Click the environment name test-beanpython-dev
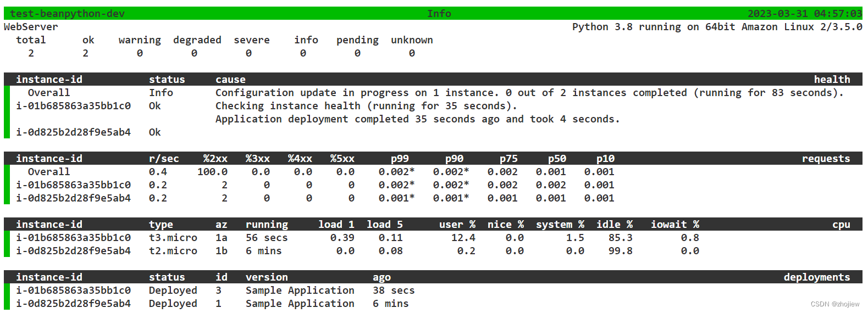 [68, 14]
